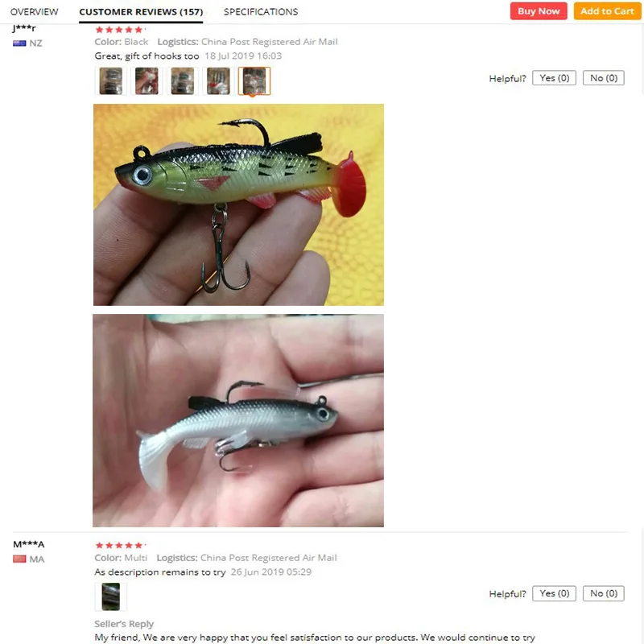Viewport: 644px width, 644px height.
Task: Click the star rating on J***r's review
Action: 119,30
